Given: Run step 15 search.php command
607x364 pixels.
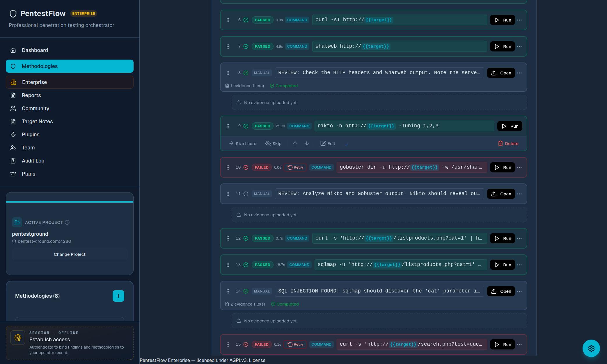Looking at the screenshot, I should (503, 345).
